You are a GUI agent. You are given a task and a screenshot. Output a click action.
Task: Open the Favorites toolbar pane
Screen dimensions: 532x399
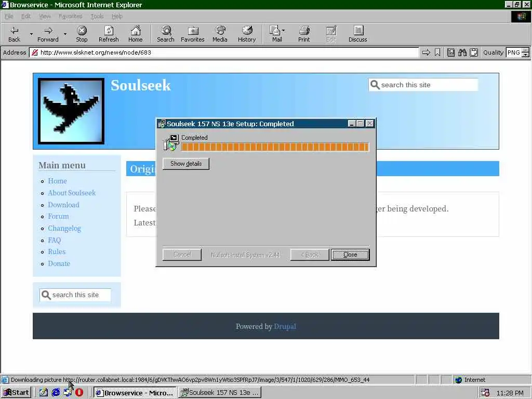coord(193,34)
